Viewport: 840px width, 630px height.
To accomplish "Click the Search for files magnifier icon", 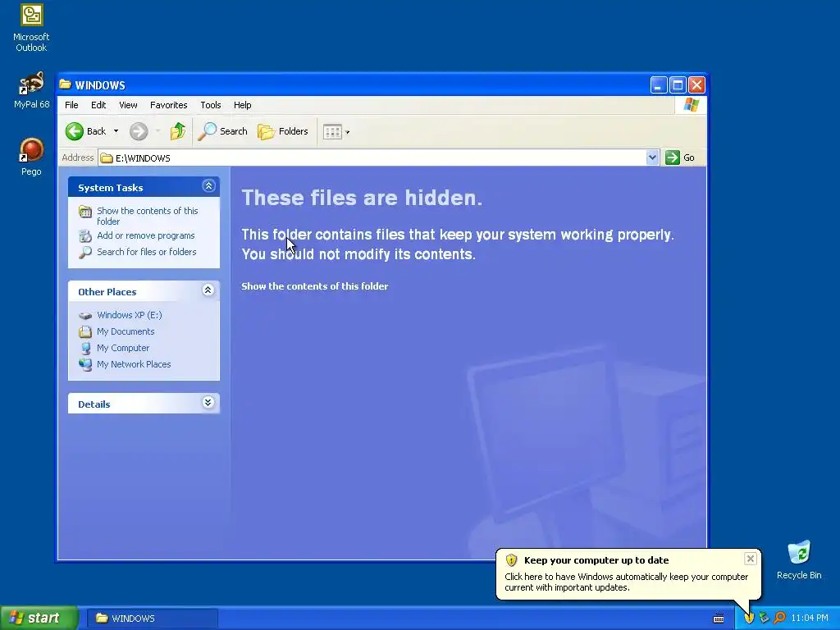I will pos(85,253).
